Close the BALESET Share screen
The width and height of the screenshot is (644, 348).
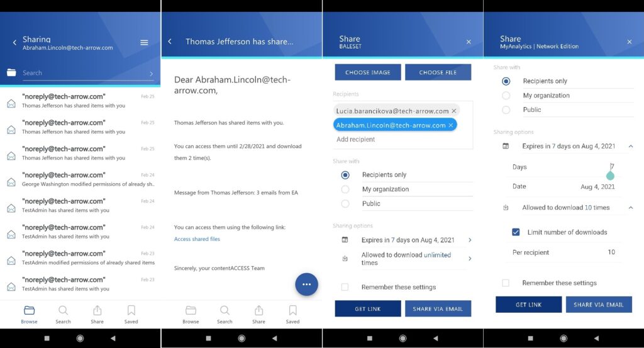[469, 42]
